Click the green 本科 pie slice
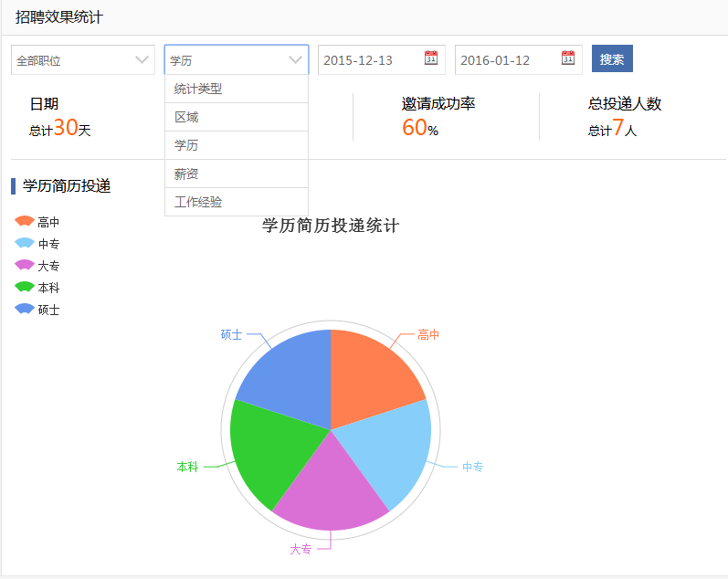The image size is (728, 579). coord(274,450)
